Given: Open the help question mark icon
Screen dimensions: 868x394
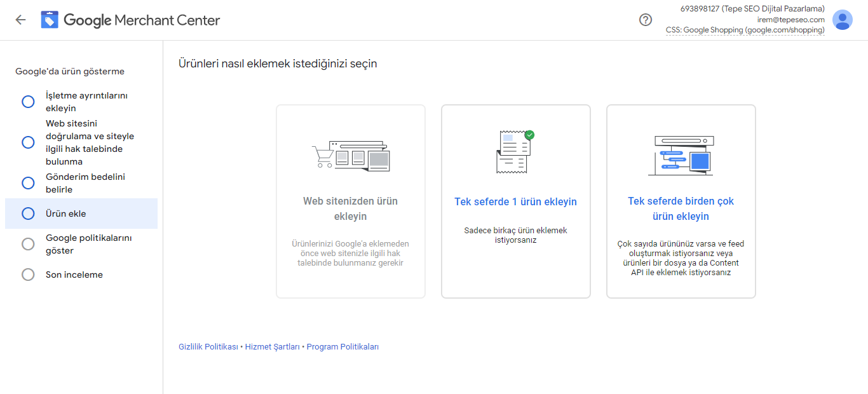Looking at the screenshot, I should point(646,20).
